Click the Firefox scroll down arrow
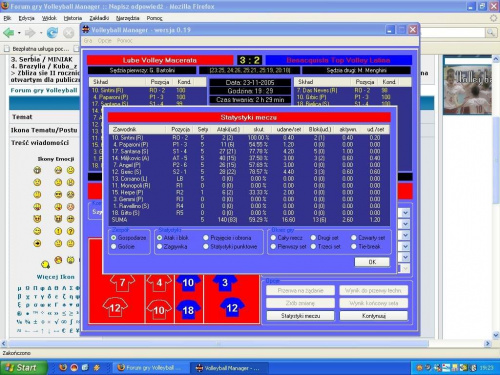This screenshot has width=500, height=375. 496,335
